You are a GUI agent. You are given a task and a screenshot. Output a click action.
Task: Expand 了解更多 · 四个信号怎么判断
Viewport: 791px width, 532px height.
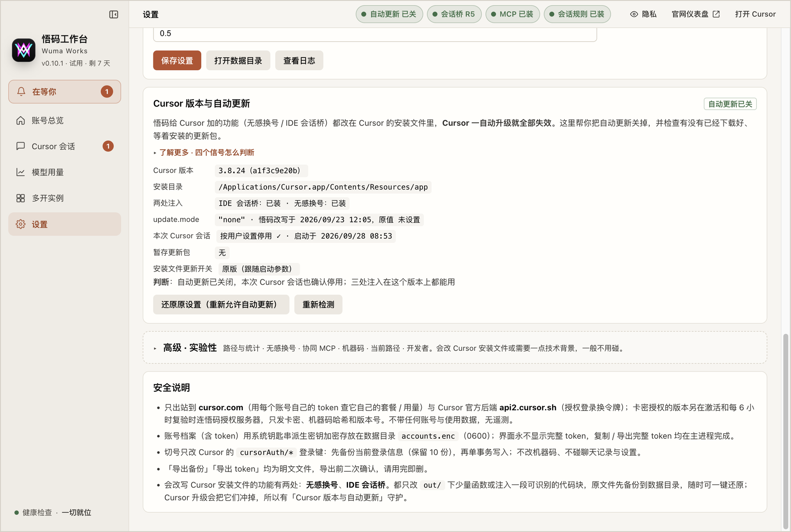(x=204, y=152)
